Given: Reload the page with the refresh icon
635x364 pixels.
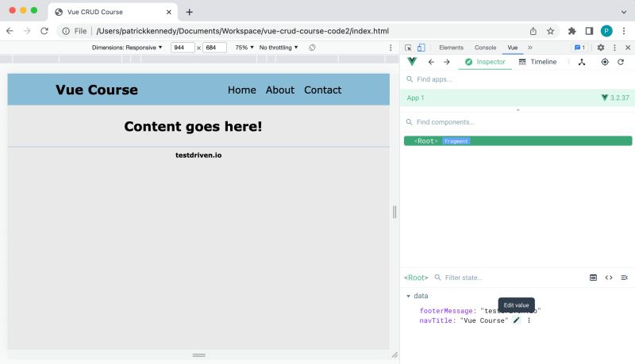Looking at the screenshot, I should coord(44,31).
